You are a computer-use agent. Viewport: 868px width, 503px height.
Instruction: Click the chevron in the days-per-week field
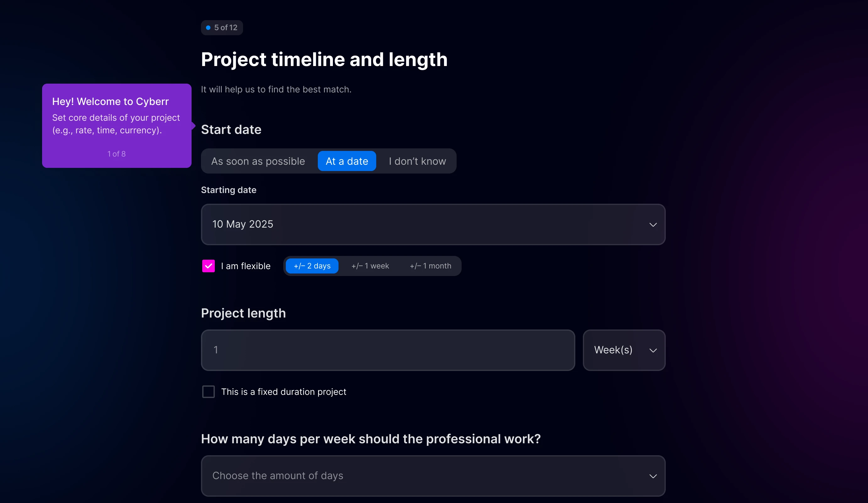(653, 476)
